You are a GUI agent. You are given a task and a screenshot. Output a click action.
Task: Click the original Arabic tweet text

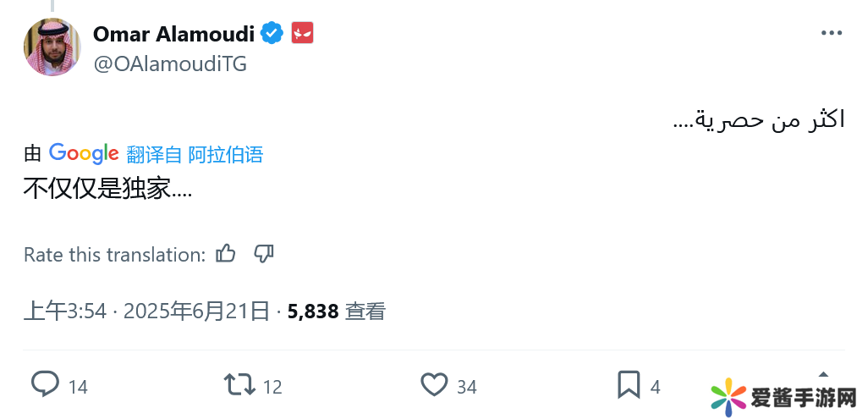point(758,119)
